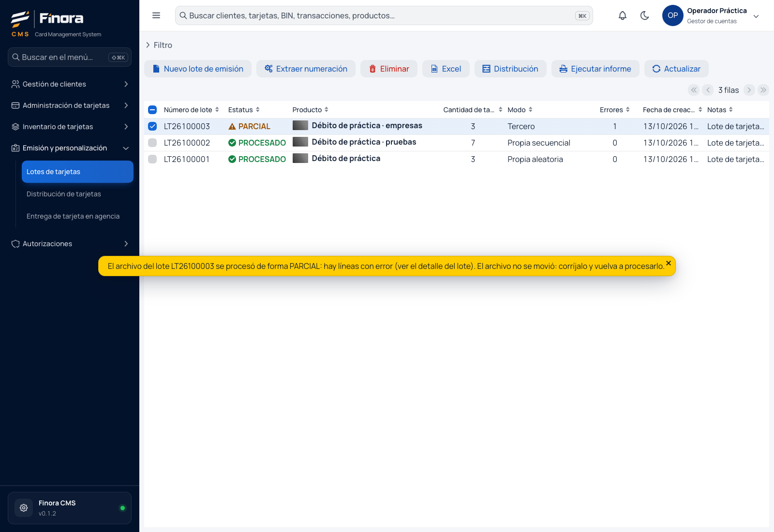This screenshot has height=532, width=774.
Task: Click the Distribución toolbar button
Action: 510,69
